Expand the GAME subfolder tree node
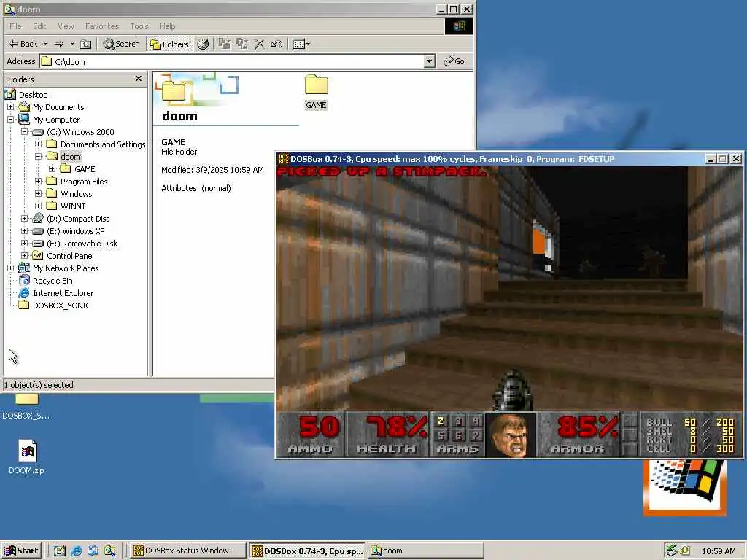 52,169
